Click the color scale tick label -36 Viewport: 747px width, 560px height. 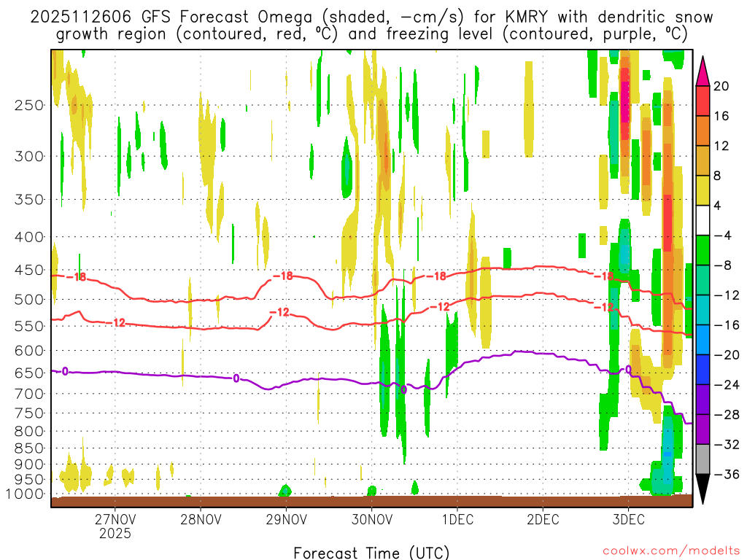[x=727, y=474]
